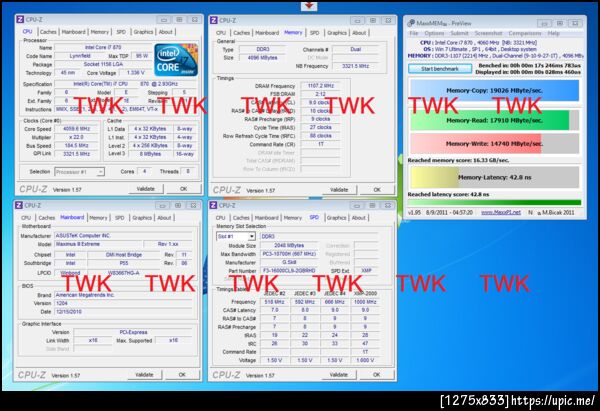Open the www.MaxxPI.net link
Viewport: 600px width, 411px height.
(x=501, y=212)
